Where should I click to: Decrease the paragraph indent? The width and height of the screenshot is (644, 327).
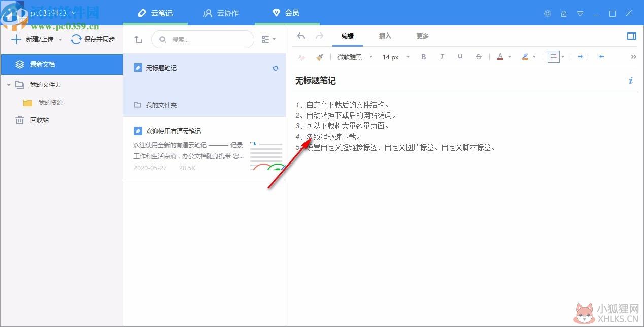[x=600, y=57]
